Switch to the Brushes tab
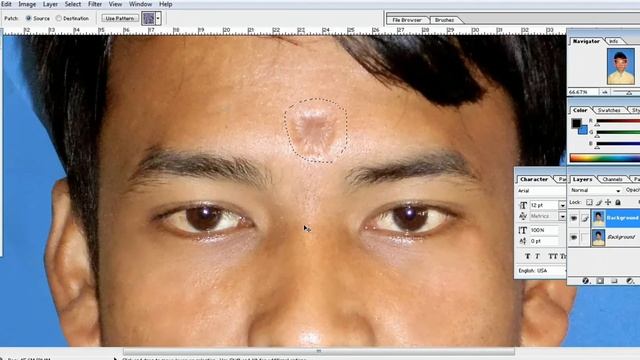 [444, 20]
